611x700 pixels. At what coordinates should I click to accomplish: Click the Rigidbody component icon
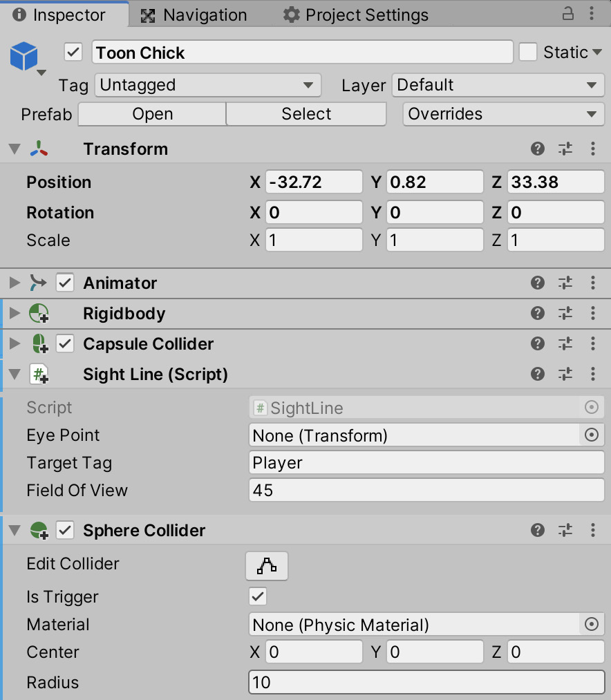pos(39,313)
